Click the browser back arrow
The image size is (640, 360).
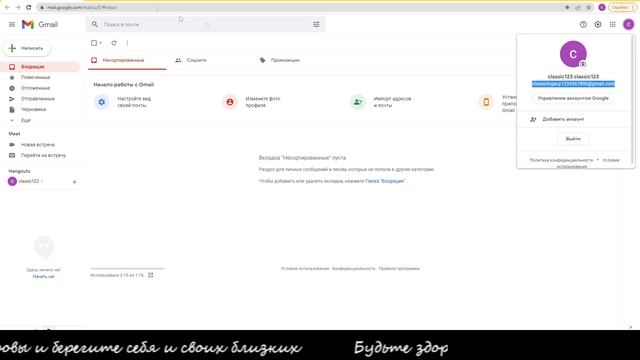click(7, 7)
